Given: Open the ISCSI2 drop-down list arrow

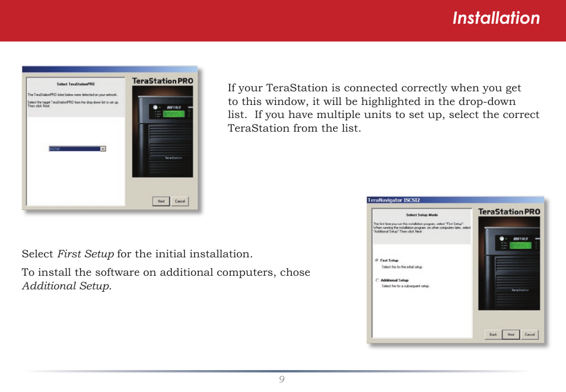Looking at the screenshot, I should pos(103,149).
